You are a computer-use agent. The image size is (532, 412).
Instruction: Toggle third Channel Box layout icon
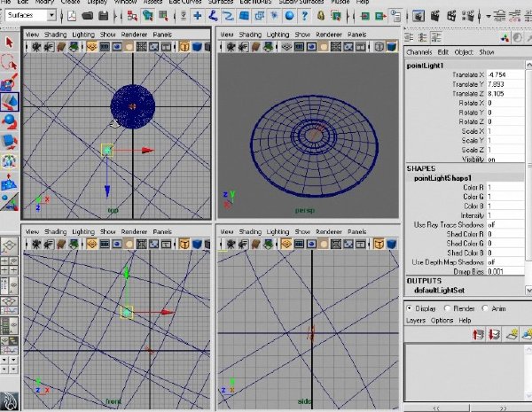436,37
